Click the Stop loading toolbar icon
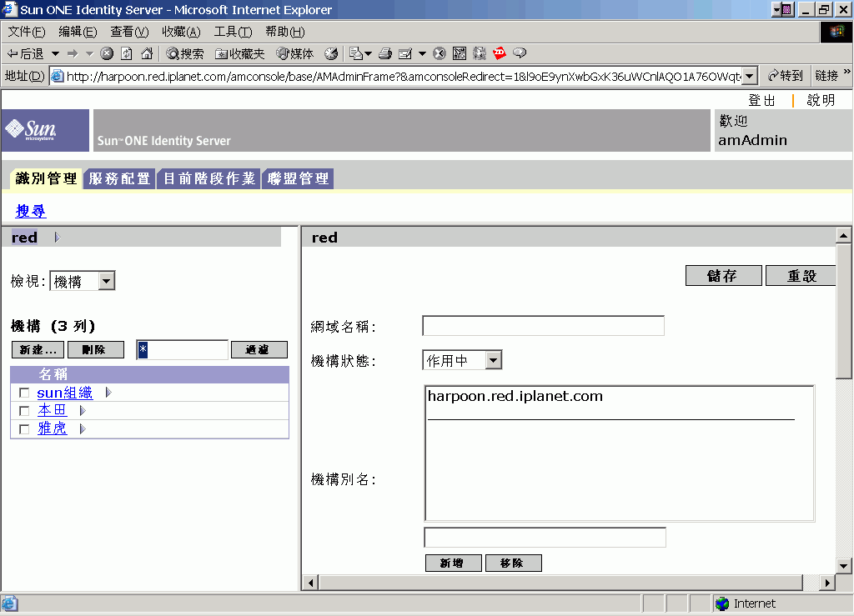 (x=108, y=53)
